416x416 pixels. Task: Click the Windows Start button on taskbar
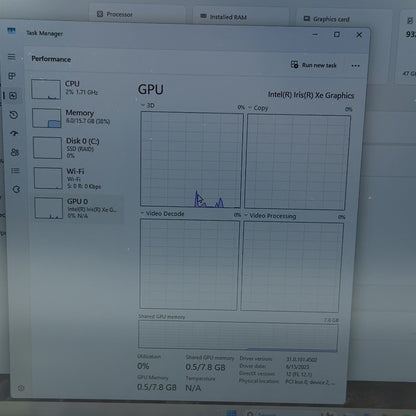click(231, 413)
